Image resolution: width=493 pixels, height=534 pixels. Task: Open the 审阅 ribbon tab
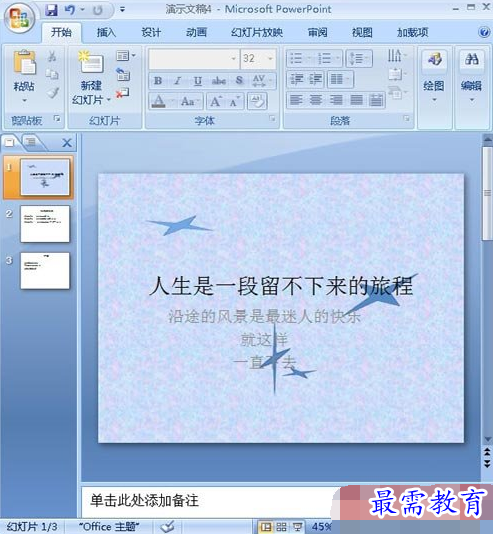pyautogui.click(x=318, y=32)
